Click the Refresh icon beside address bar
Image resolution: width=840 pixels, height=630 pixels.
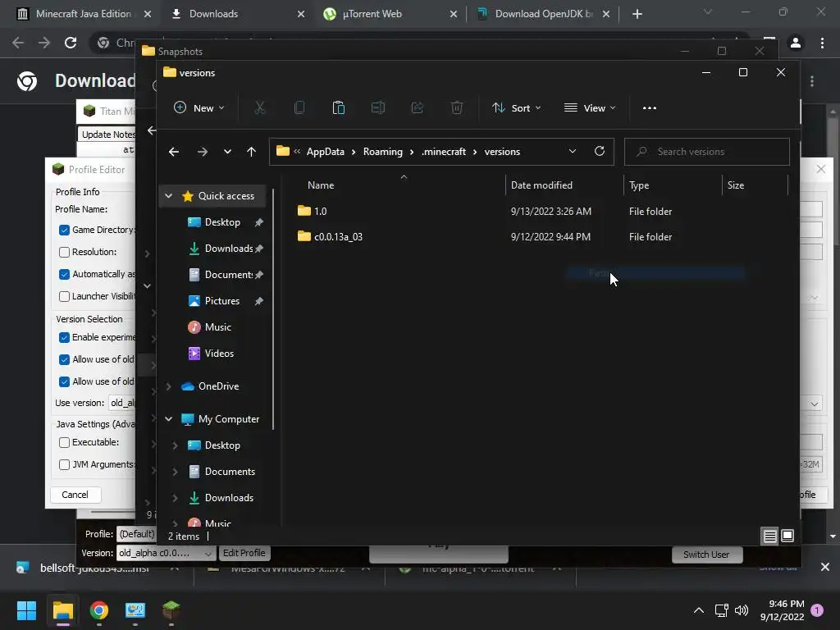[x=600, y=151]
